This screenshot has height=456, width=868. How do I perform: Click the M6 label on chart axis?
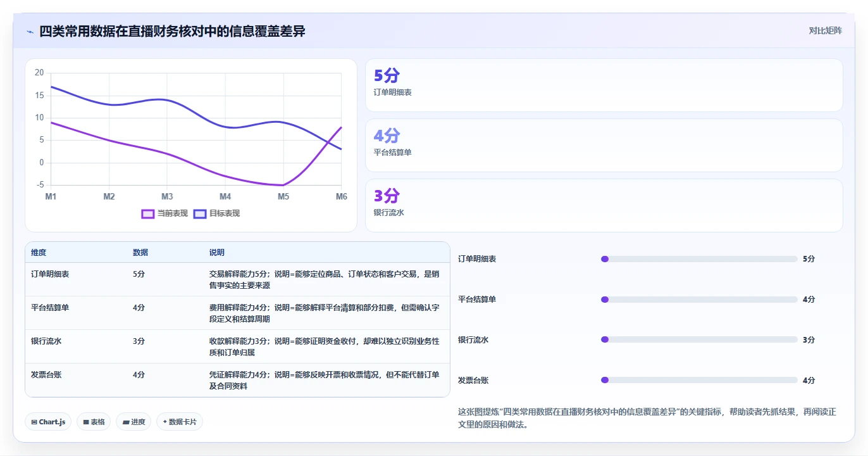[342, 197]
